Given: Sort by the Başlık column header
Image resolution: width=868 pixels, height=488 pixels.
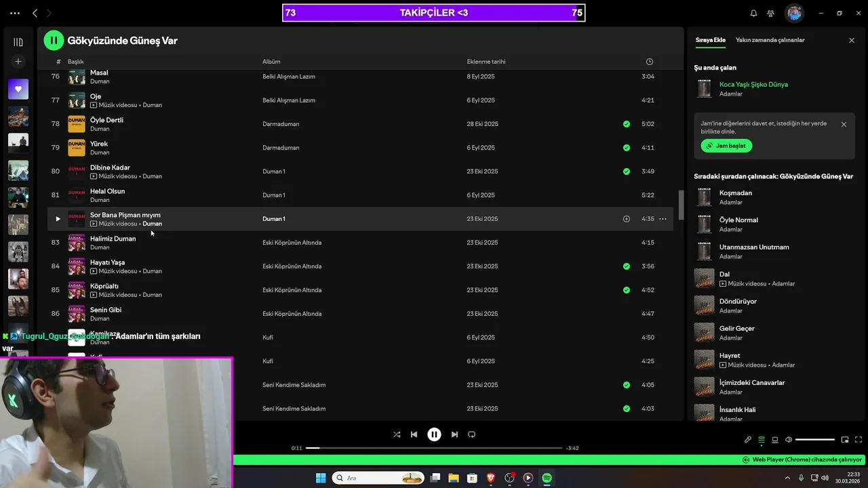Looking at the screenshot, I should pos(75,62).
